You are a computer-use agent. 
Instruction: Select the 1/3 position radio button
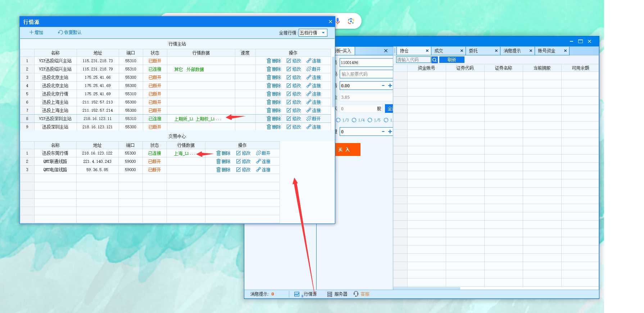pyautogui.click(x=338, y=120)
